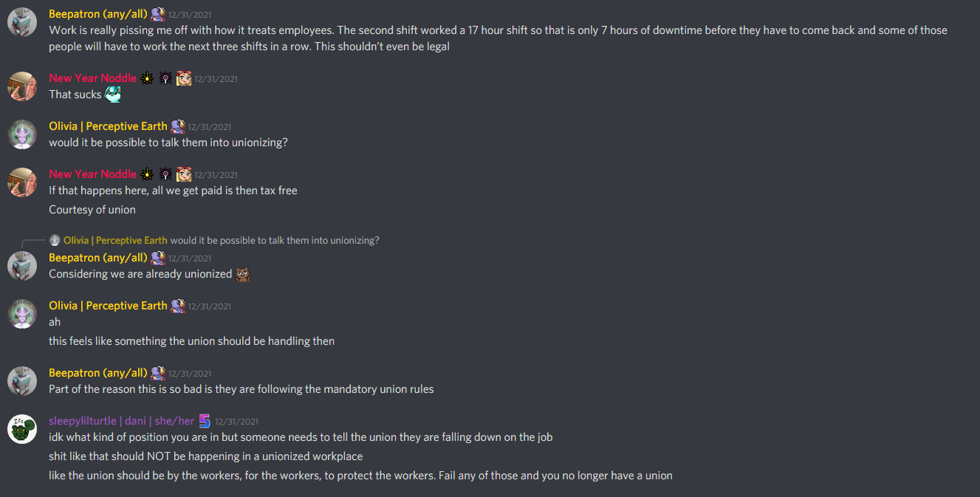The height and width of the screenshot is (497, 980).
Task: Click Olivia's avatar beside the 'ah' message
Action: coord(22,314)
